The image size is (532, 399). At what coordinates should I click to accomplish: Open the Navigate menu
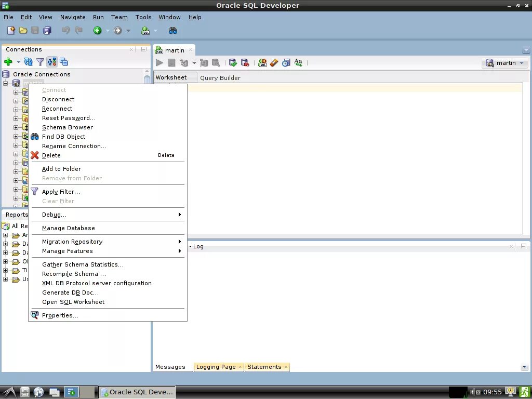click(73, 17)
